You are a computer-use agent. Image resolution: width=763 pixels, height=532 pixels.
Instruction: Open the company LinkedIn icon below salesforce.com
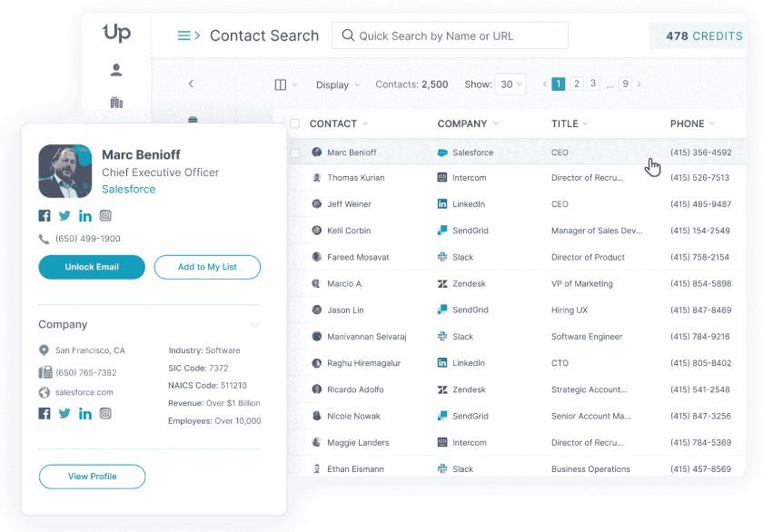85,413
